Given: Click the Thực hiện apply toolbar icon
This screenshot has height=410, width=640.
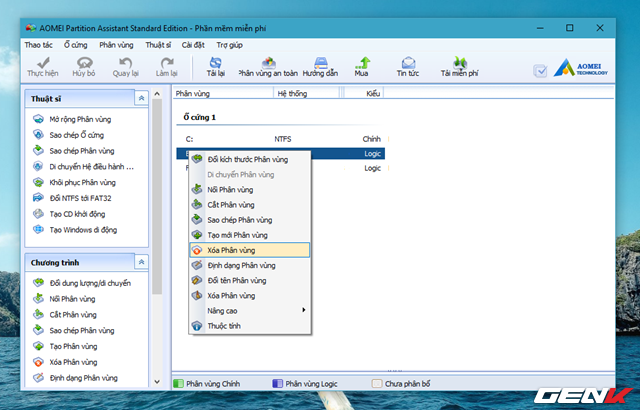Looking at the screenshot, I should tap(43, 67).
